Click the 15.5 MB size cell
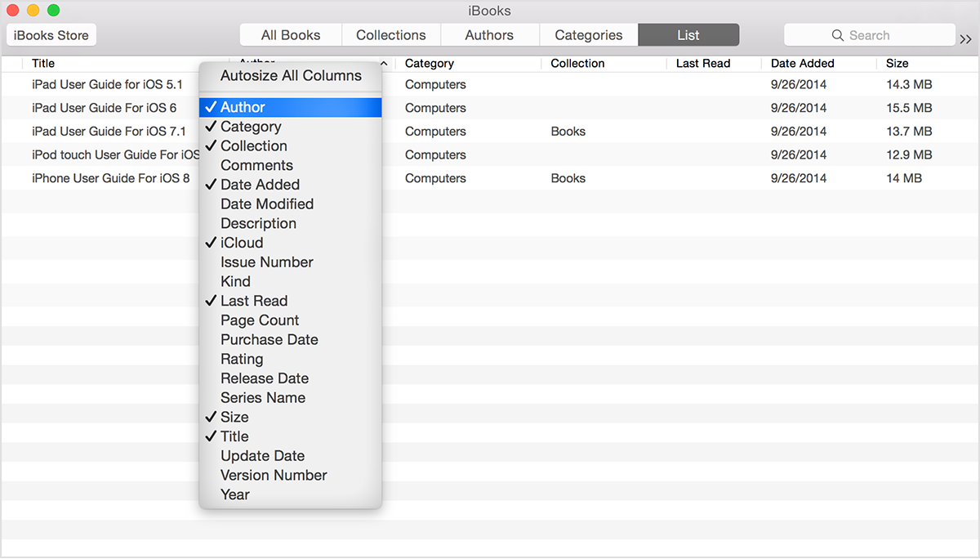Image resolution: width=980 pixels, height=559 pixels. pyautogui.click(x=909, y=108)
